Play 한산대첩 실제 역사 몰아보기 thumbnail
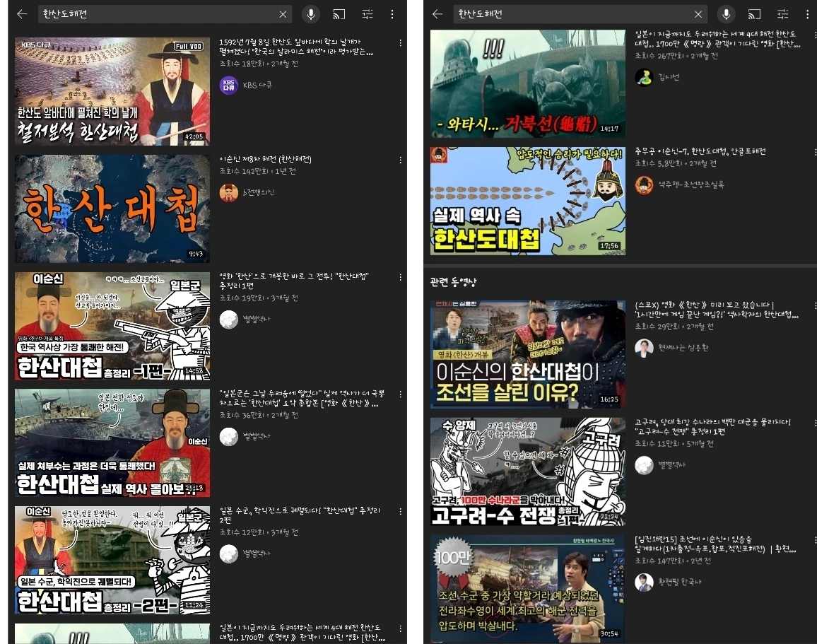817x644 pixels. pos(112,443)
